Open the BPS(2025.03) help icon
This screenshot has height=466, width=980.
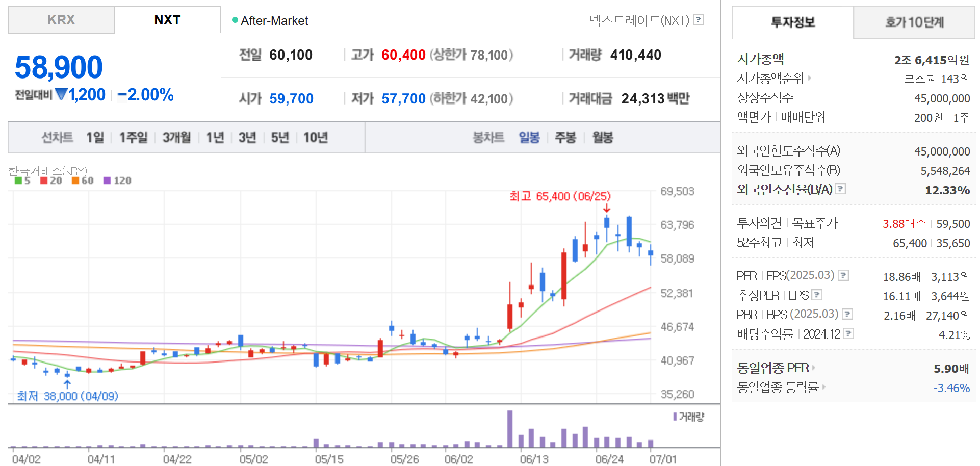pos(847,314)
